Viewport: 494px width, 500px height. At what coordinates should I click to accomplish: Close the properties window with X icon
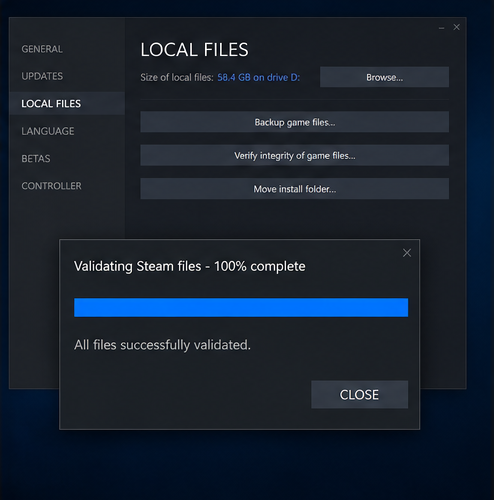(x=457, y=27)
